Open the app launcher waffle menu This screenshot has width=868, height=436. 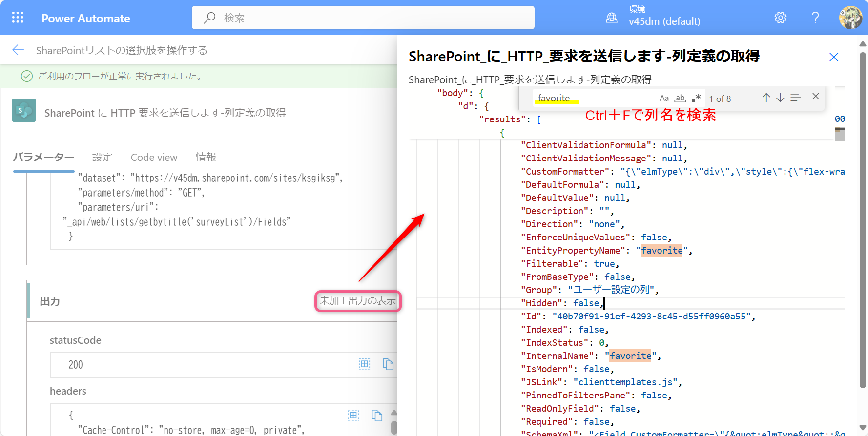(x=18, y=18)
